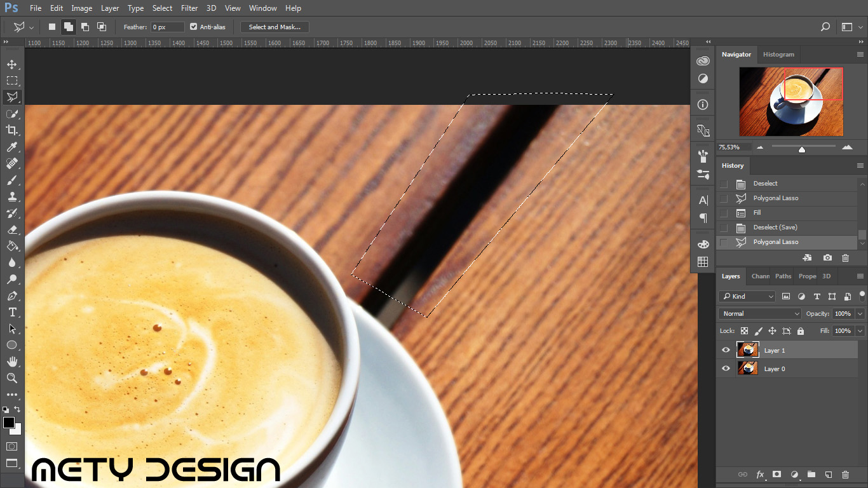The image size is (868, 488).
Task: Click the foreground color swatch
Action: 9,423
